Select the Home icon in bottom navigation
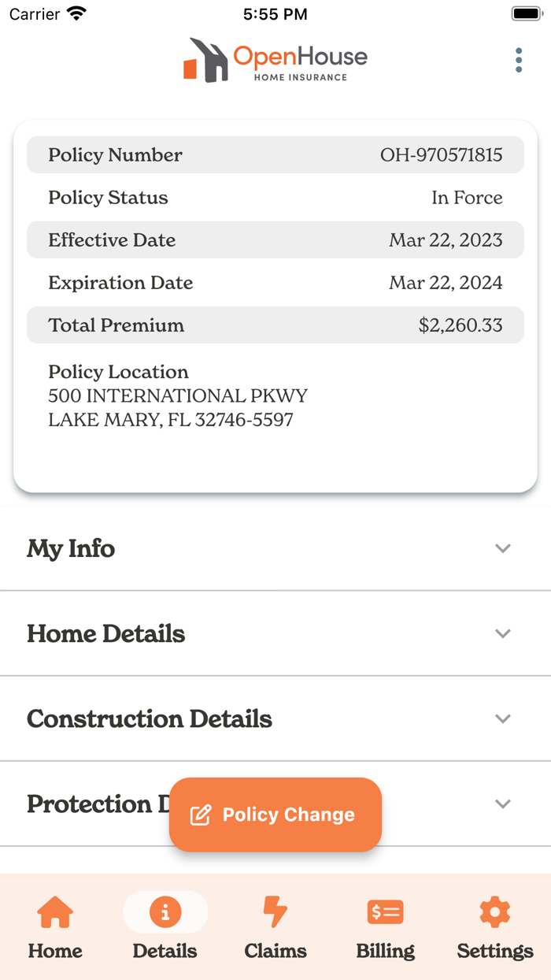This screenshot has width=551, height=980. pyautogui.click(x=54, y=911)
